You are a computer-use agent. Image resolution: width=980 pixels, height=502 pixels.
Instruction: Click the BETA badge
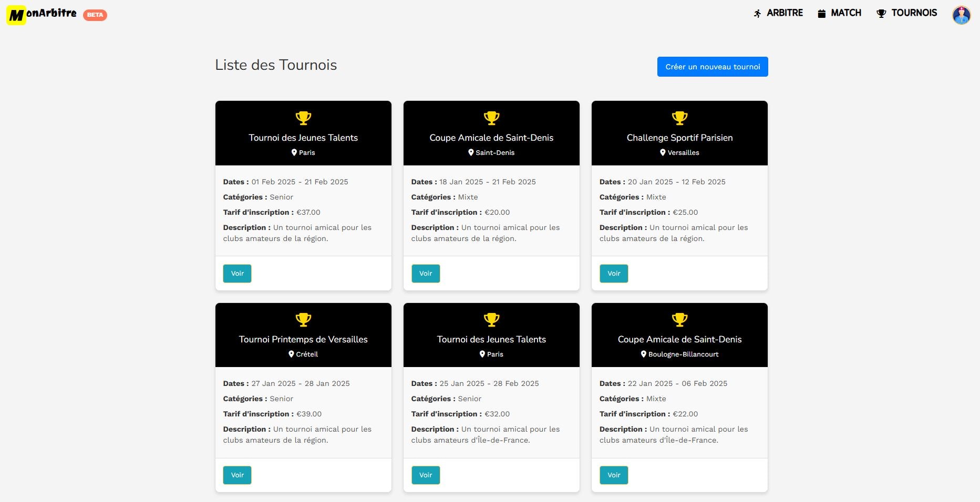click(95, 15)
